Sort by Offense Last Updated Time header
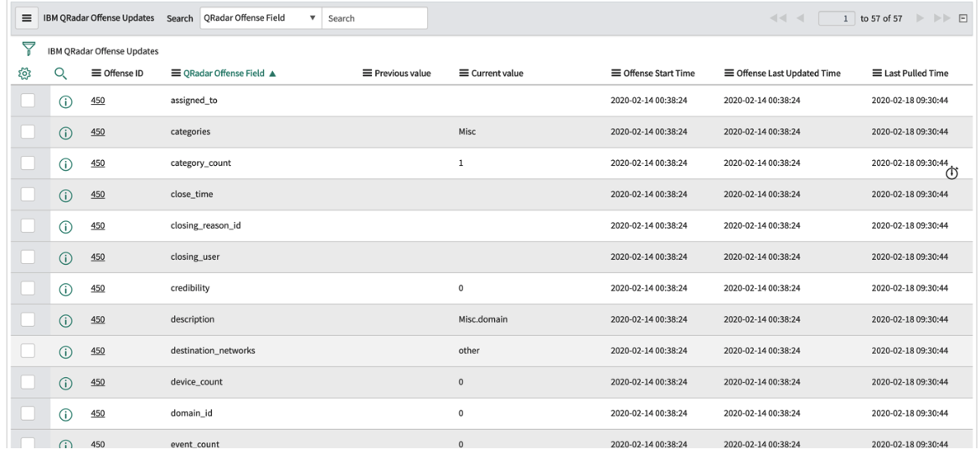This screenshot has width=980, height=460. [x=788, y=73]
